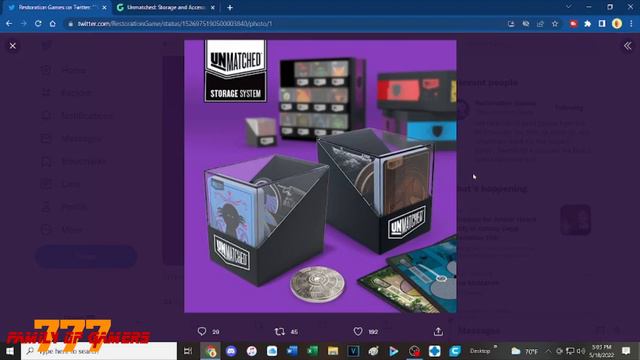Screen dimensions: 640x360
Task: Go to the browser home page
Action: coord(53,24)
